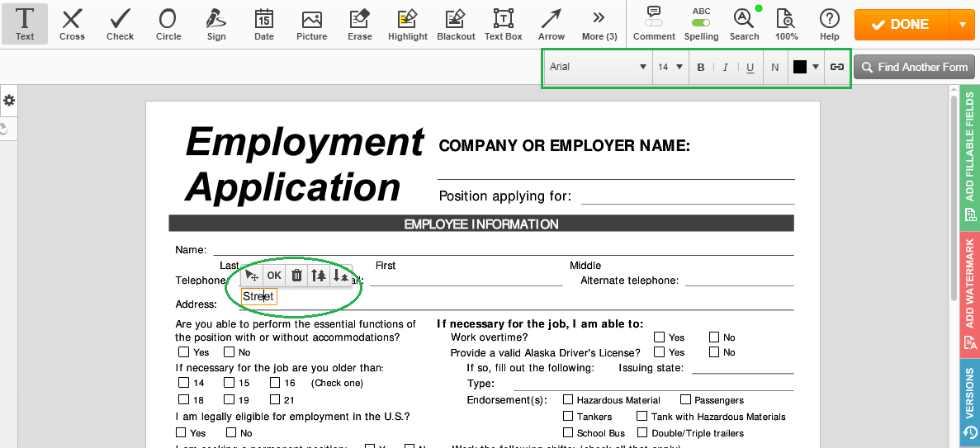Click the orange DONE button
Screen dimensions: 980x448
(x=902, y=25)
